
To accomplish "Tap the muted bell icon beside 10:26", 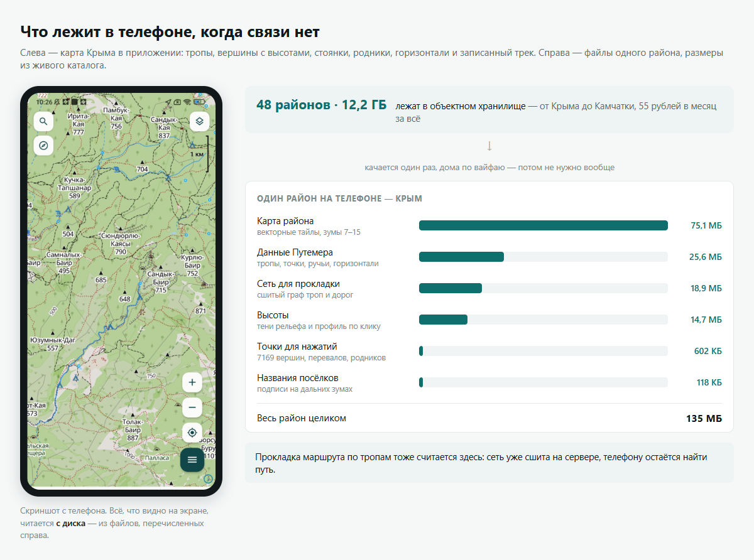I will click(57, 102).
